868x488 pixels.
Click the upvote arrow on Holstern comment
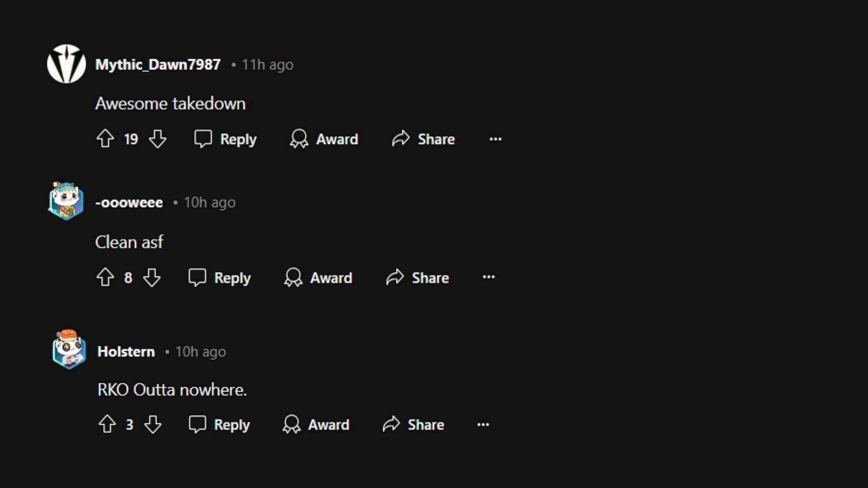click(107, 424)
